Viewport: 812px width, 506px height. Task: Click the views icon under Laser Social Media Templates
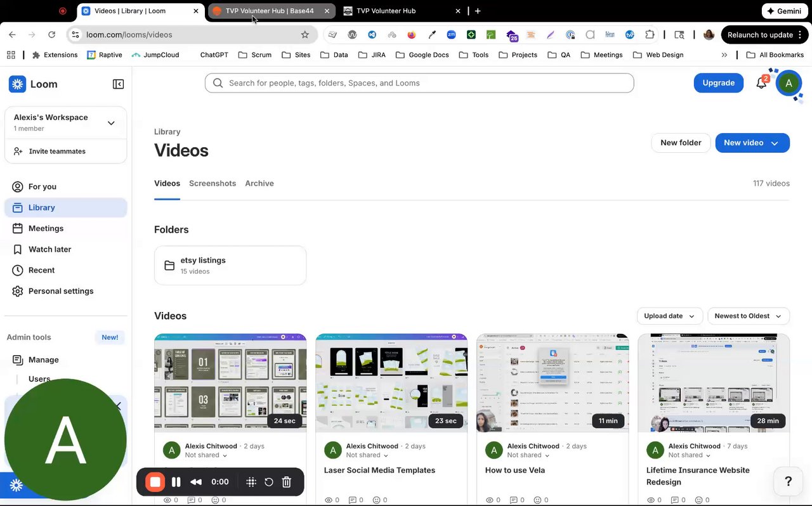pyautogui.click(x=329, y=500)
